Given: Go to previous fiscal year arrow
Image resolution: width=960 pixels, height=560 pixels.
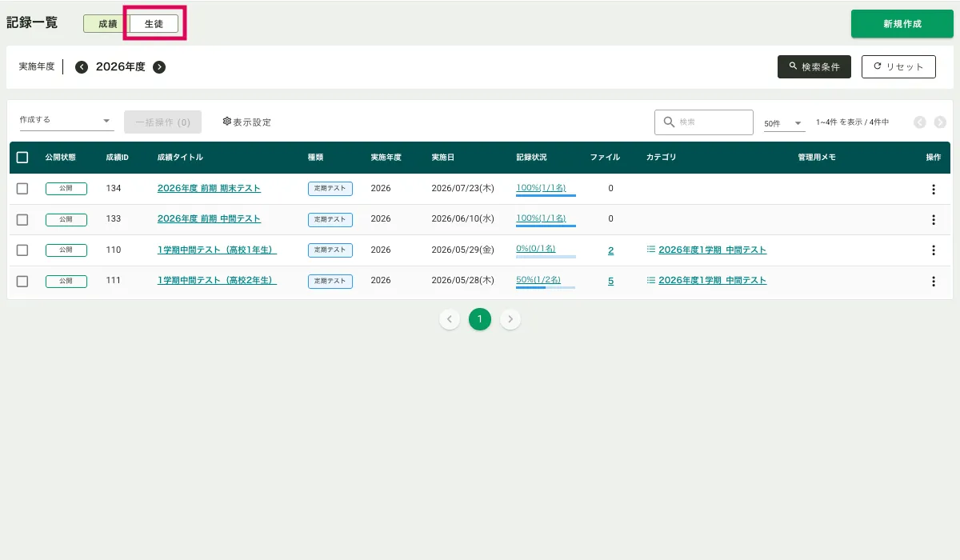Looking at the screenshot, I should (82, 67).
